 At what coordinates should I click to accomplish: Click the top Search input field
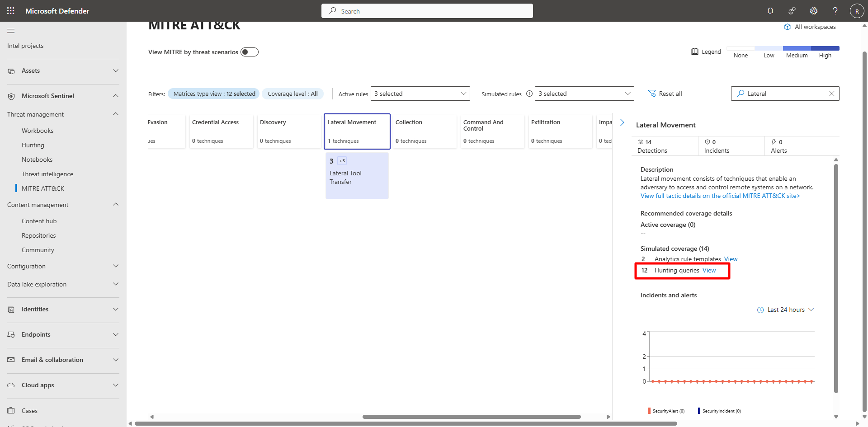point(427,11)
